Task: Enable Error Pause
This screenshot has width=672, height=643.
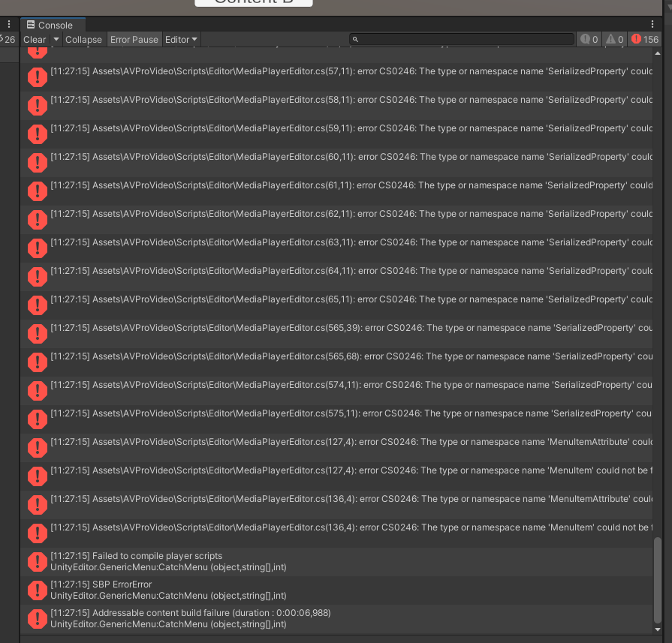Action: (x=134, y=39)
